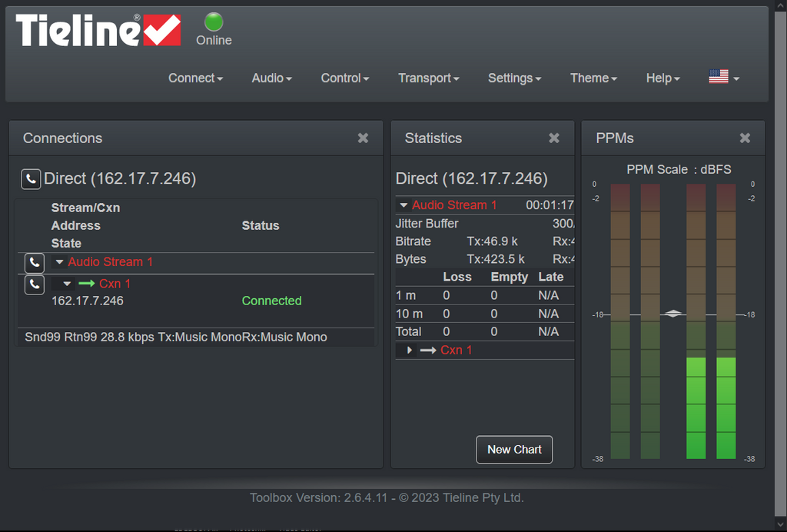Viewport: 787px width, 532px height.
Task: Collapse Audio Stream 1 in Statistics panel
Action: click(x=403, y=206)
